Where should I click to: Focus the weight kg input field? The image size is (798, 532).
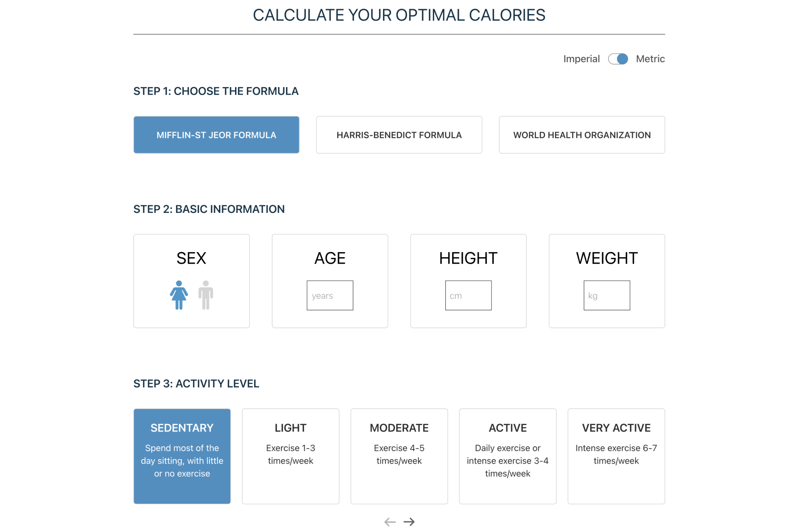click(607, 295)
